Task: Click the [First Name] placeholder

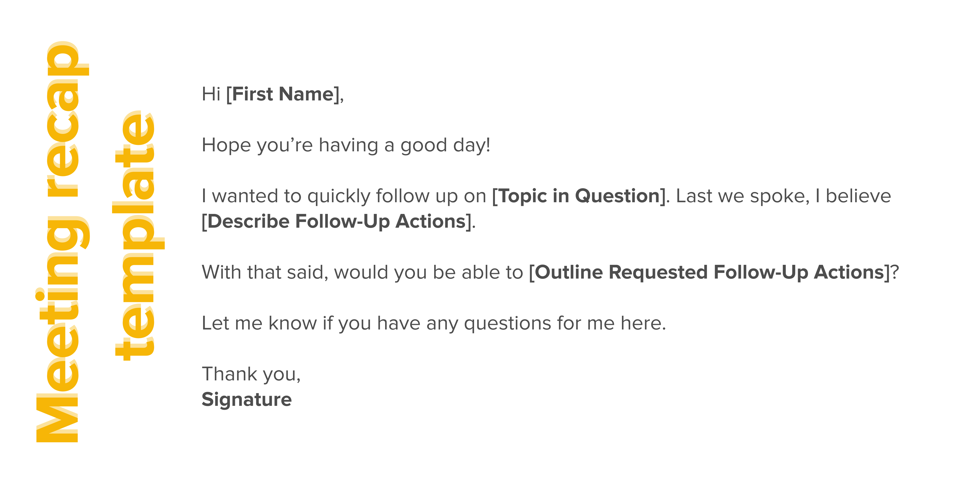Action: tap(284, 94)
